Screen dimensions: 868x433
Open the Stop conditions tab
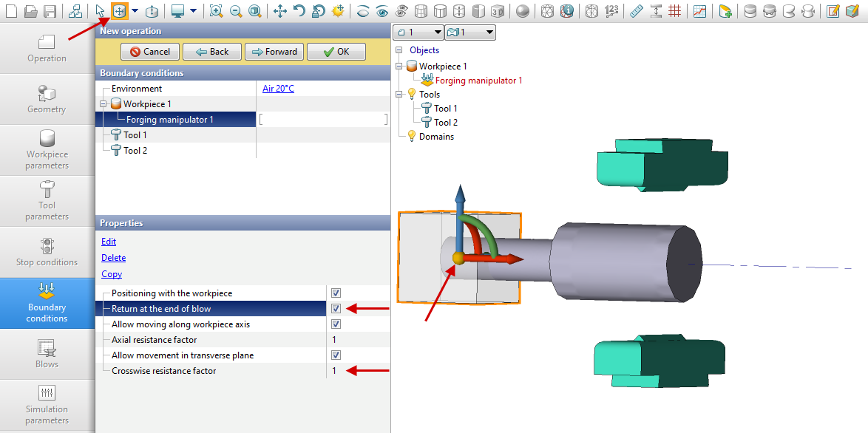47,252
